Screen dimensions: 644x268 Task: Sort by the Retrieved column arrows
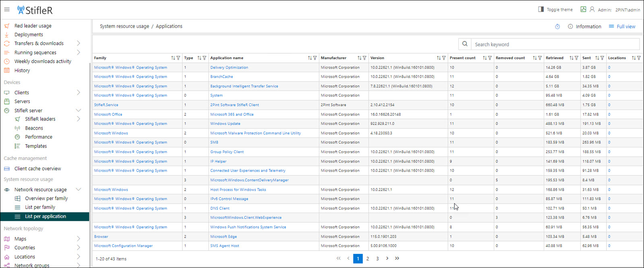(x=571, y=58)
